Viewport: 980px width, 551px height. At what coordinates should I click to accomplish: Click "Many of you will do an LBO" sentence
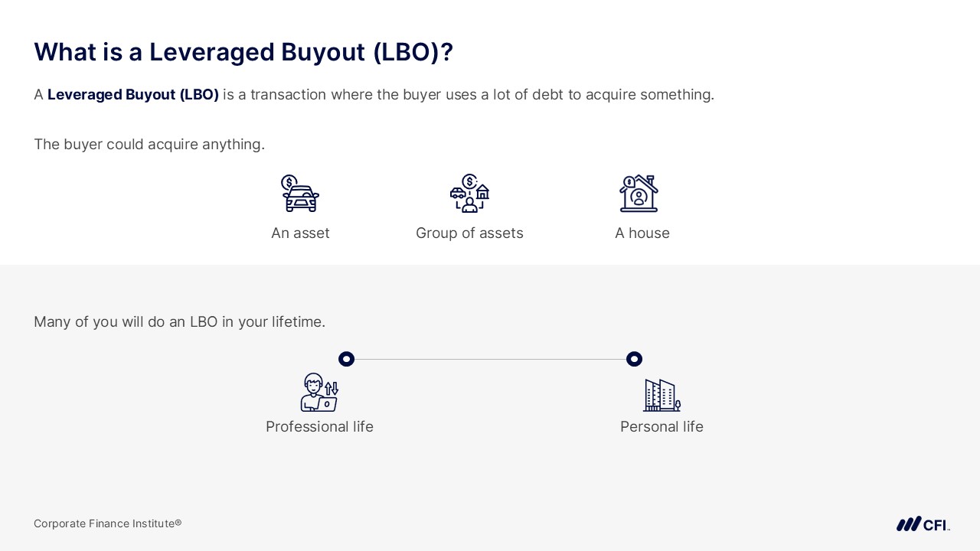coord(179,322)
